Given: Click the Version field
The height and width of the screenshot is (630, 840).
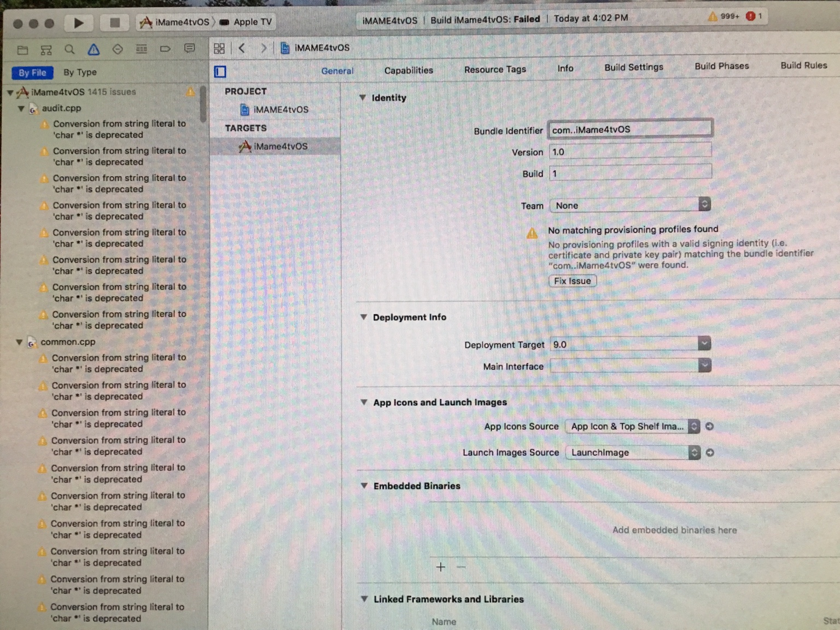Looking at the screenshot, I should (630, 151).
